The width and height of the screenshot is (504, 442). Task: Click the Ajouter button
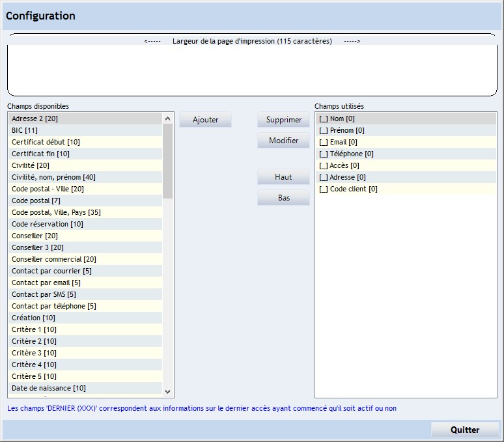coord(205,120)
